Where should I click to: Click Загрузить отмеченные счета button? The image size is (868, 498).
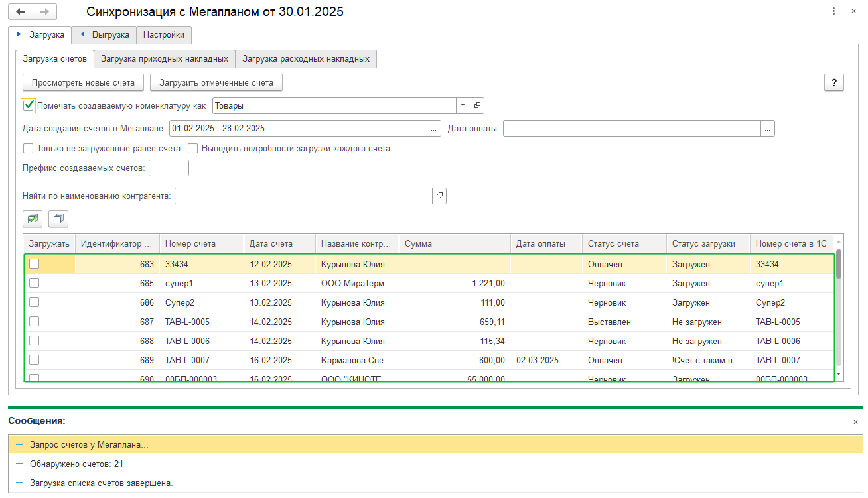coord(216,83)
